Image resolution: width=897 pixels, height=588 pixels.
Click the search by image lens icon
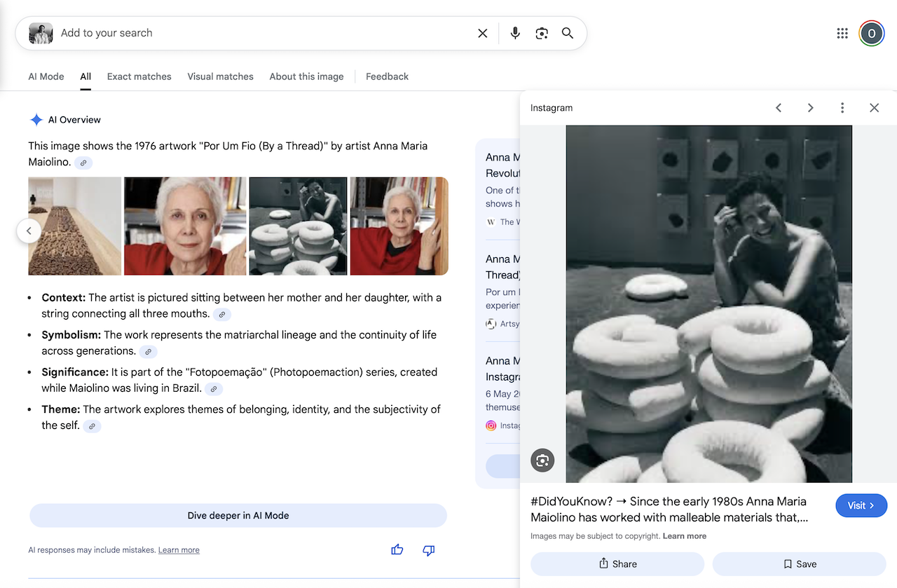click(x=542, y=33)
